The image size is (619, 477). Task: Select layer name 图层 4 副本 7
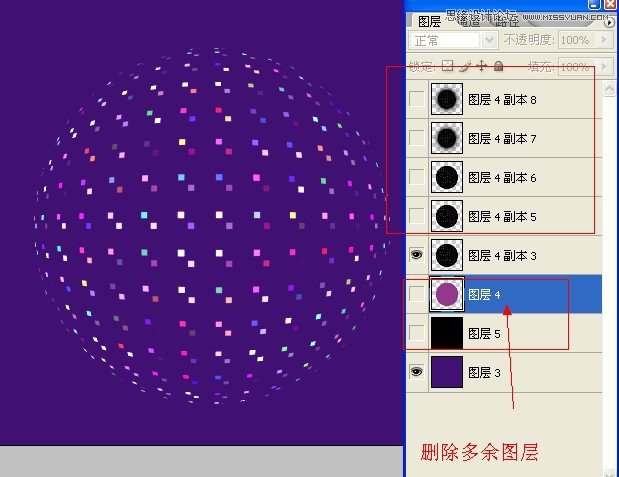502,139
